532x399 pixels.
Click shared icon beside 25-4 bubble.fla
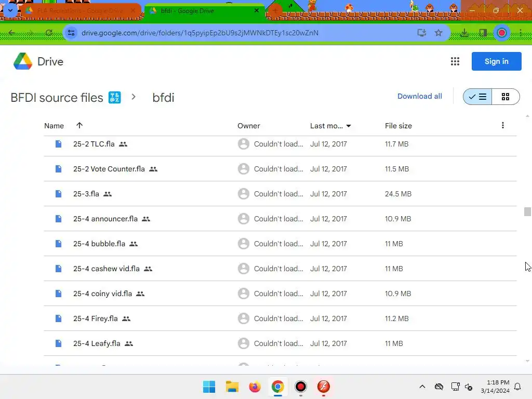(134, 244)
